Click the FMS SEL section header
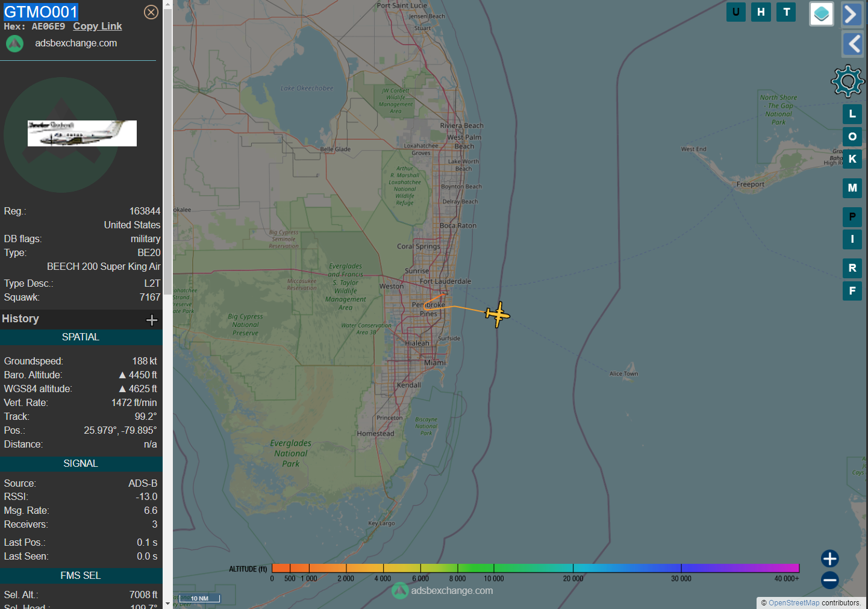The image size is (868, 609). click(81, 576)
